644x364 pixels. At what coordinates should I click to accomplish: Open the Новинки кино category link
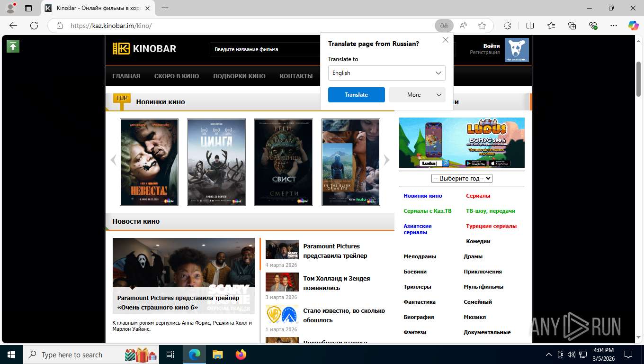pyautogui.click(x=423, y=196)
